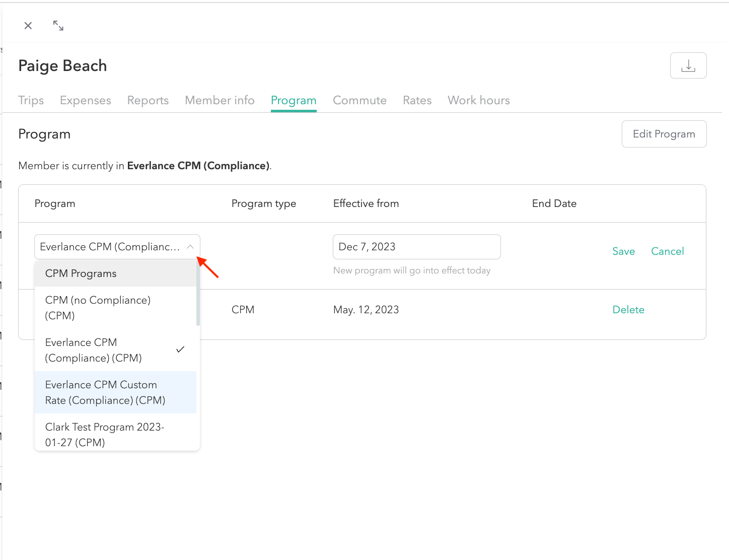The height and width of the screenshot is (560, 729).
Task: Open the Trips tab
Action: pos(31,100)
